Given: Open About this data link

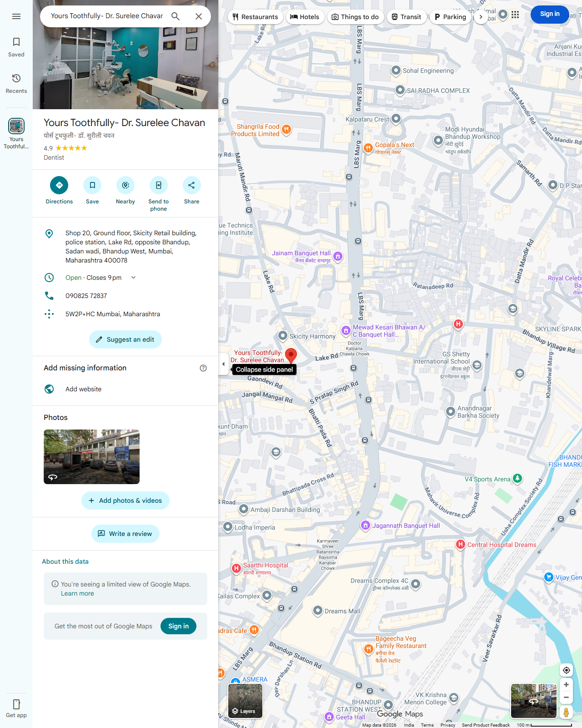Looking at the screenshot, I should 65,561.
